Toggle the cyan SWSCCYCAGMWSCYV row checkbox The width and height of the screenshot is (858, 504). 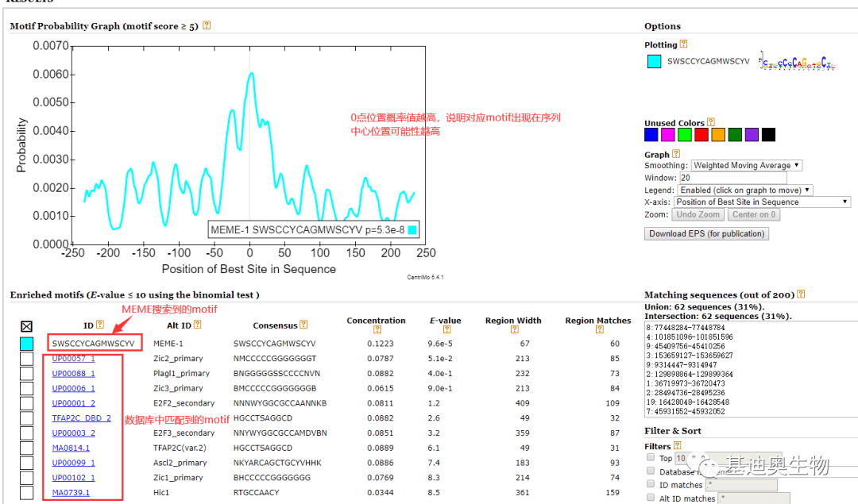[x=26, y=344]
